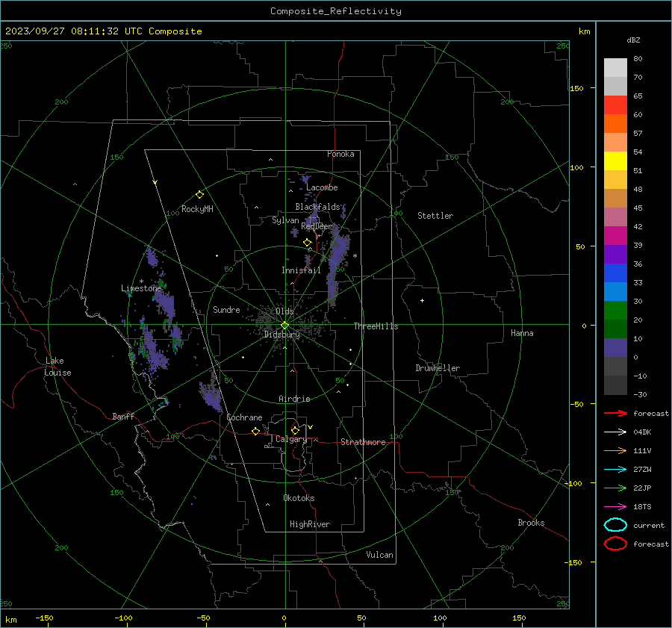Click the Composite_Reflectivity title text
The image size is (672, 628).
click(x=336, y=11)
